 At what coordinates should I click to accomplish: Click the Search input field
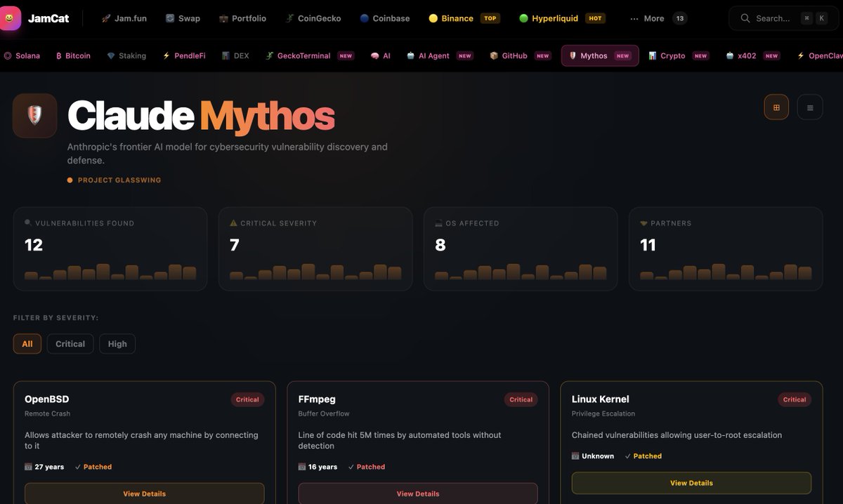[783, 18]
